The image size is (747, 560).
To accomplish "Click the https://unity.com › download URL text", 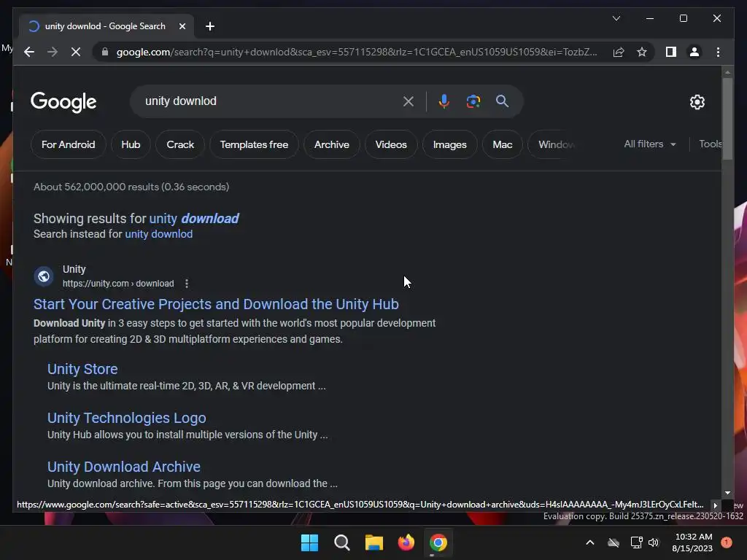I will pos(118,284).
